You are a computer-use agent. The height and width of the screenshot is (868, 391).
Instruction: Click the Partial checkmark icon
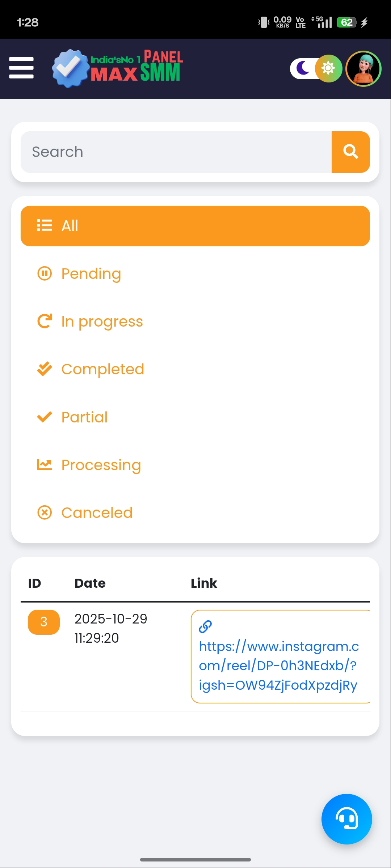click(x=44, y=417)
